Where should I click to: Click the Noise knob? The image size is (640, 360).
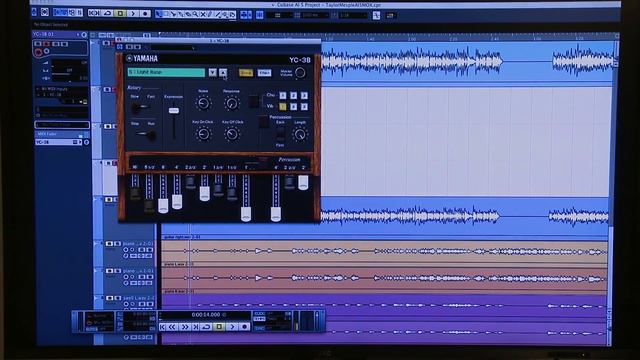point(203,103)
